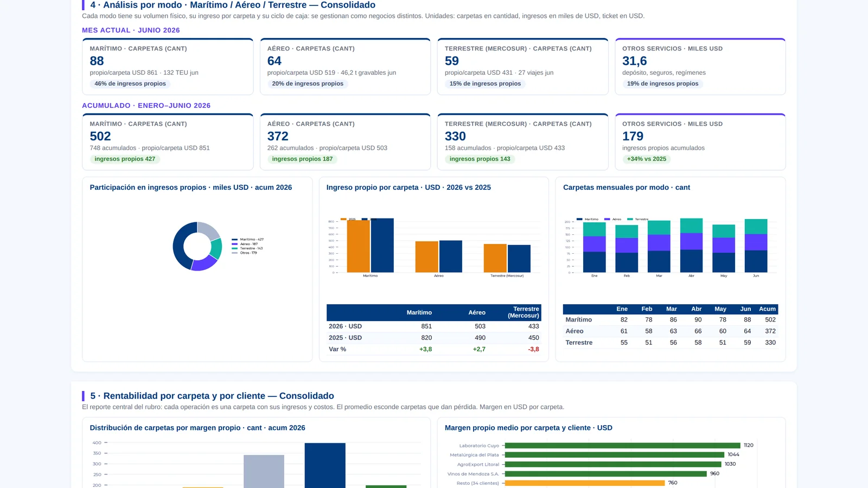Click the text '748 acumulados · propio/carpeta USD 851'
Viewport: 868px width, 488px height.
pyautogui.click(x=150, y=148)
